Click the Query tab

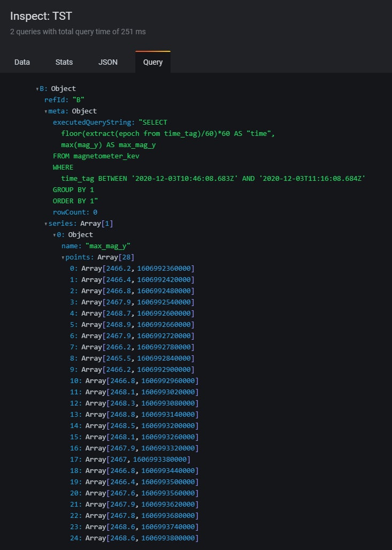[153, 62]
